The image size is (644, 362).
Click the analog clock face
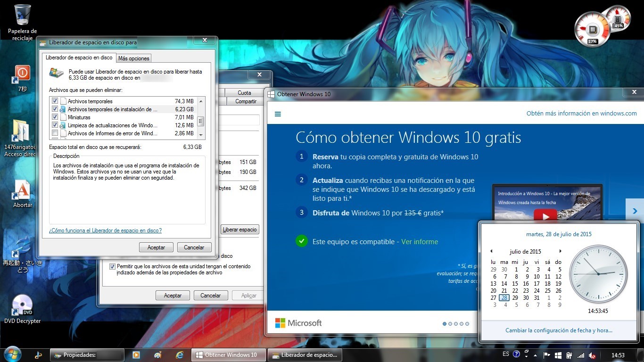click(x=598, y=274)
